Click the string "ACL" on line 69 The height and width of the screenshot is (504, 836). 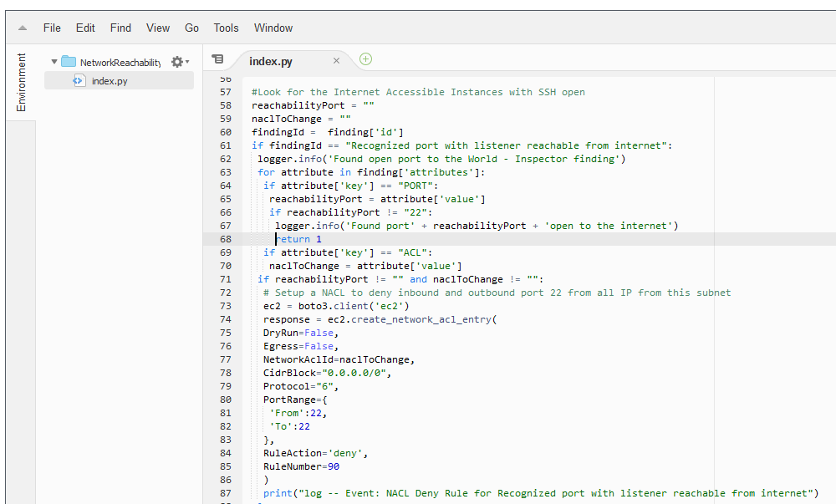[x=413, y=252]
